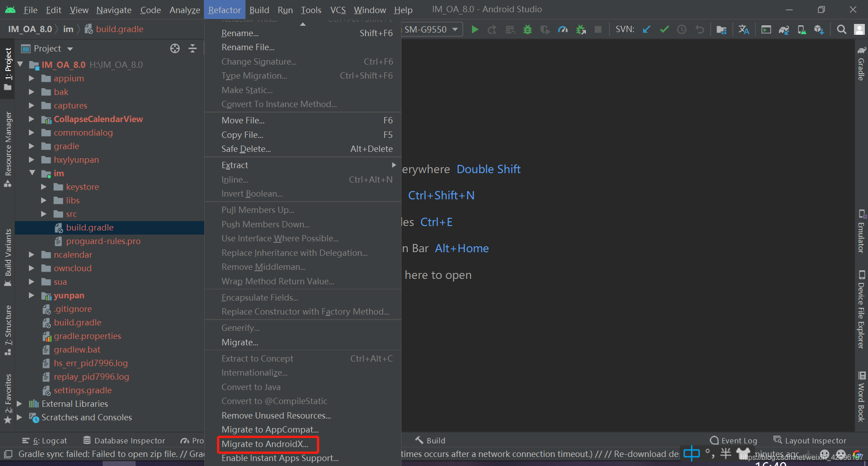Screen dimensions: 868x466
Task: Click im breadcrumb in navigation bar
Action: (68, 29)
